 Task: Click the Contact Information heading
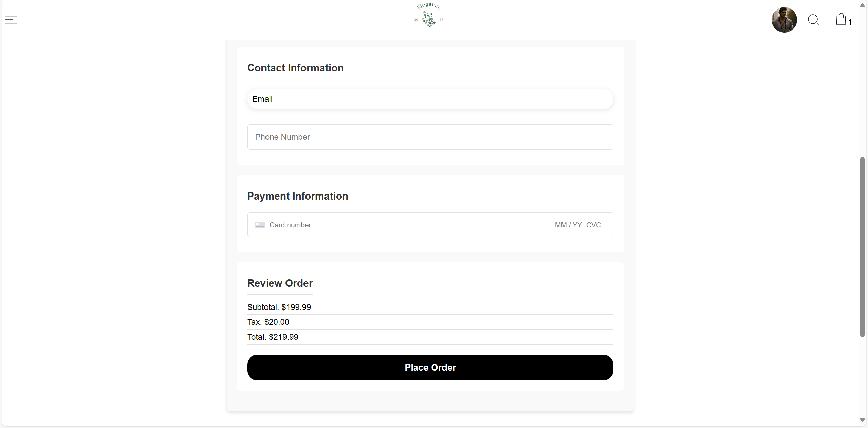coord(295,68)
